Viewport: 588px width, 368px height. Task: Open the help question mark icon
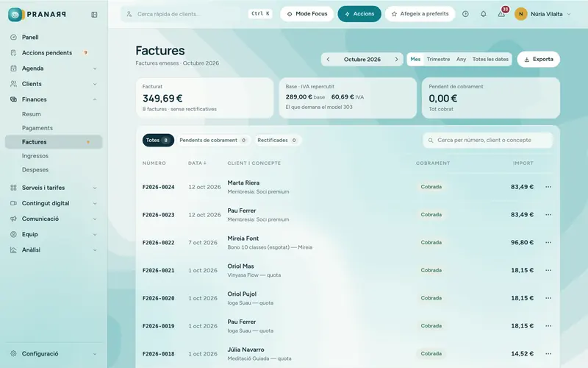pyautogui.click(x=465, y=14)
